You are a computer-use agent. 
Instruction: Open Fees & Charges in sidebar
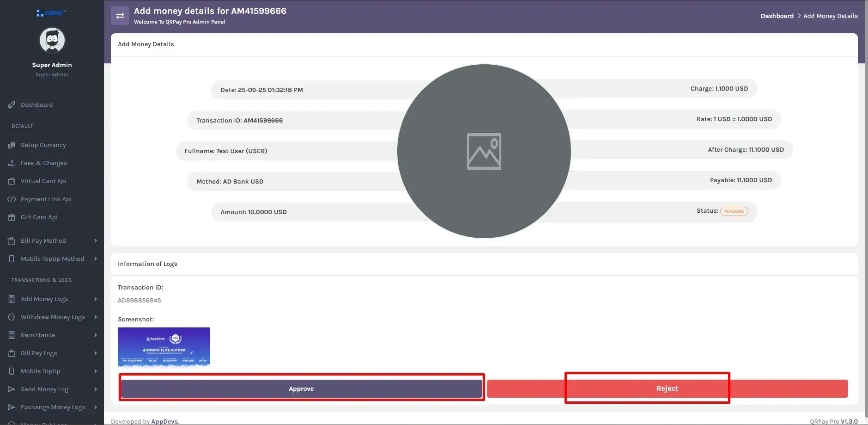tap(44, 163)
